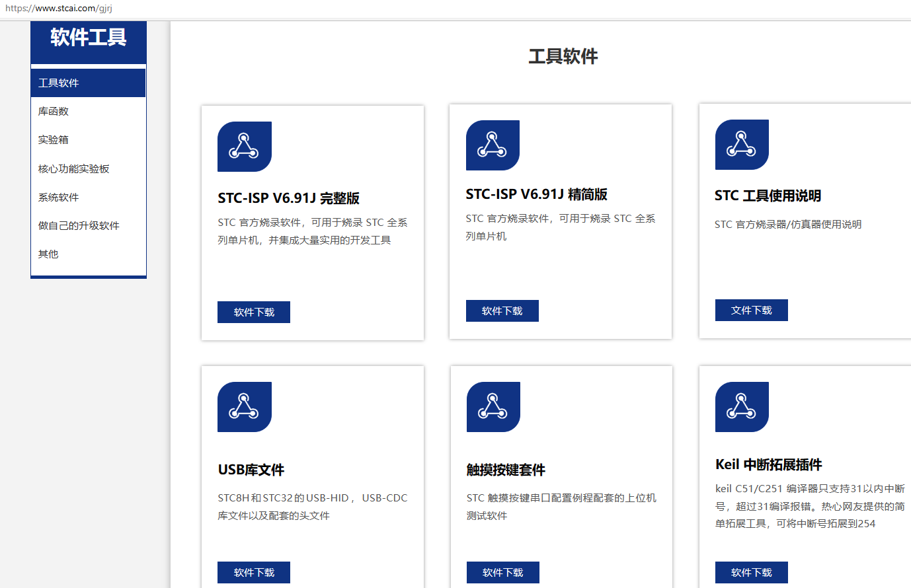Open 其他 in the sidebar
The image size is (911, 588).
[x=88, y=254]
